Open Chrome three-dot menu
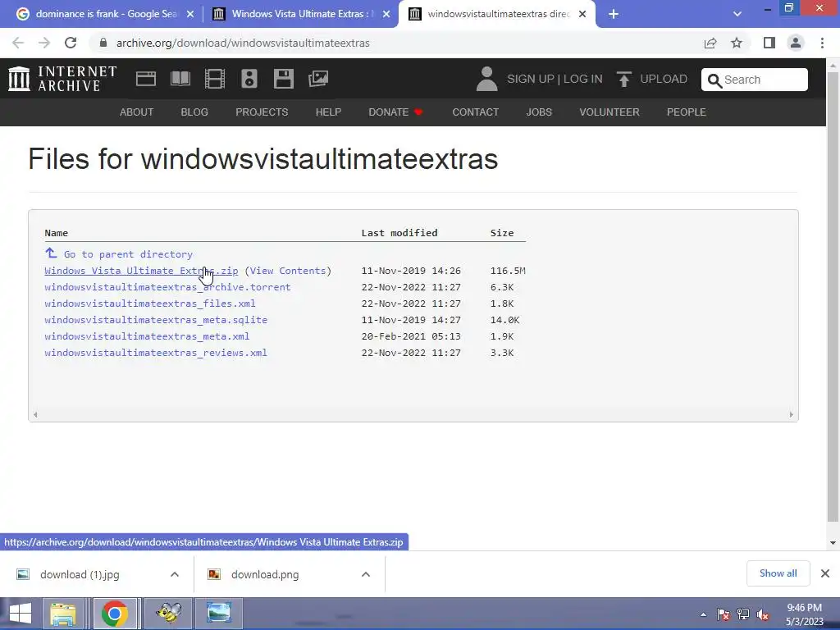 (x=822, y=43)
